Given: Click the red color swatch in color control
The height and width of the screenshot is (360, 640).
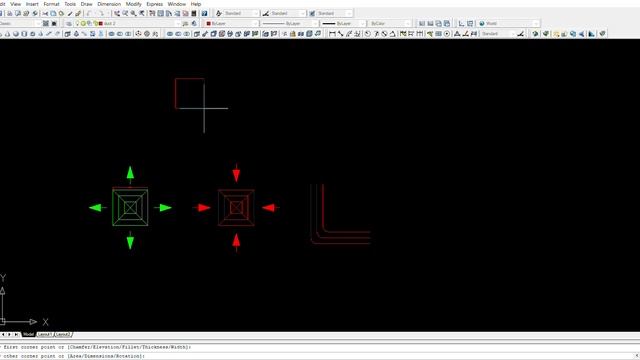Looking at the screenshot, I should (x=209, y=24).
